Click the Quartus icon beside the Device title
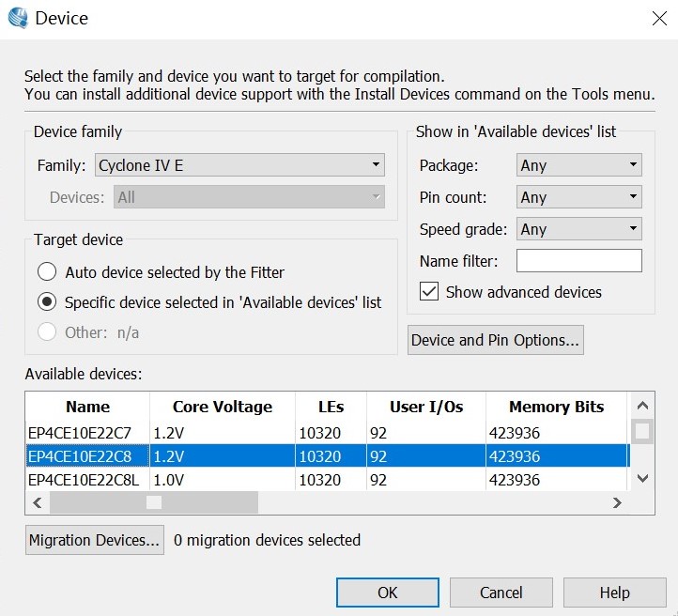678x616 pixels. tap(18, 18)
